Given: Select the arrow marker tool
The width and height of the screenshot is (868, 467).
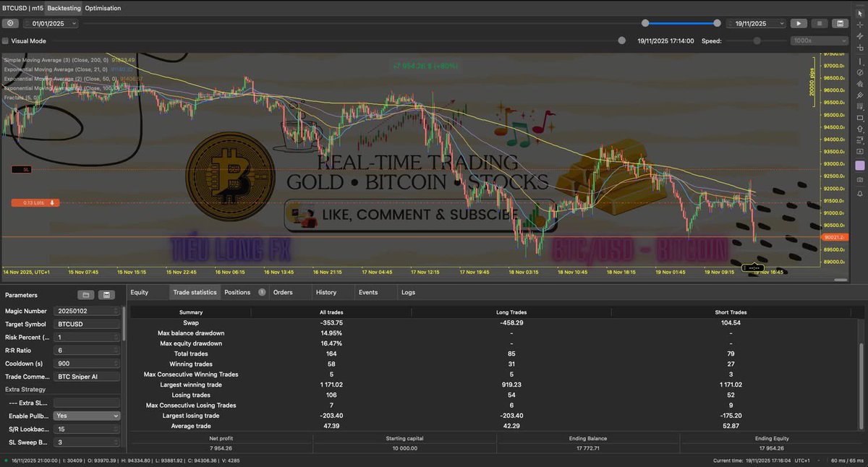Looking at the screenshot, I should click(859, 129).
